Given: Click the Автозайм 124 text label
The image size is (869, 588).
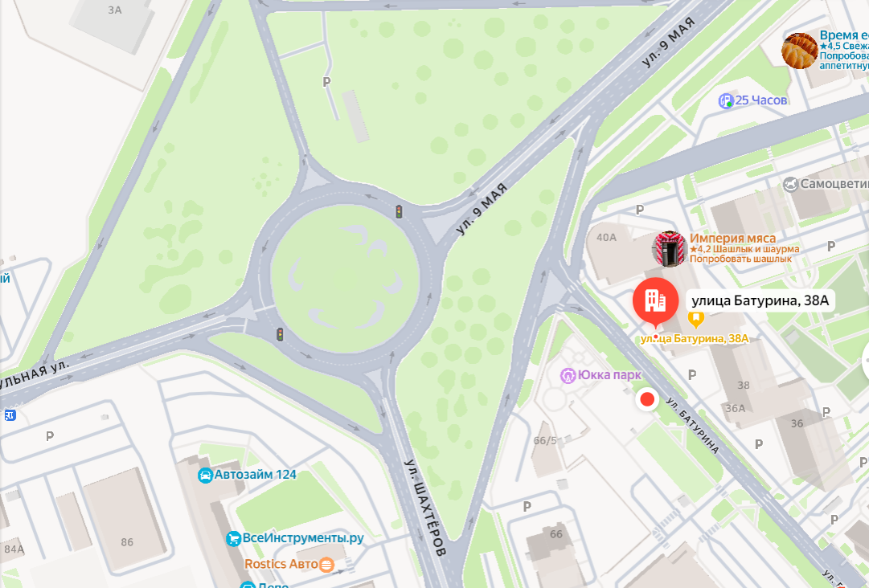Looking at the screenshot, I should 256,475.
